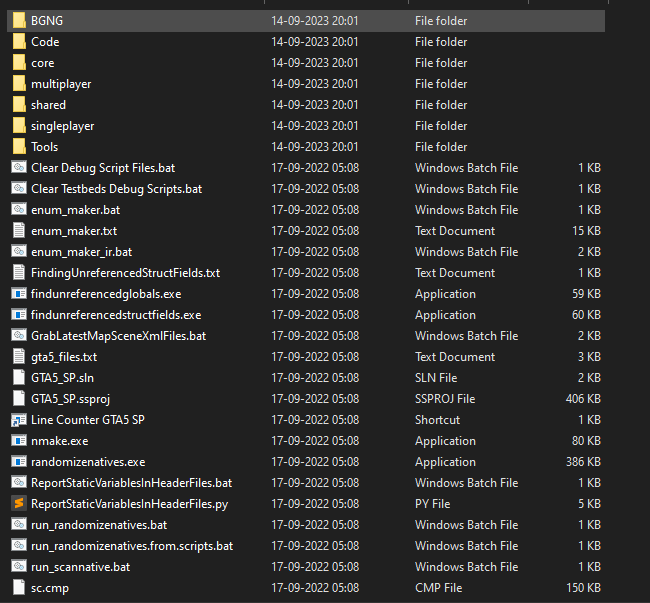650x603 pixels.
Task: Click the PY File type cell
Action: click(432, 504)
